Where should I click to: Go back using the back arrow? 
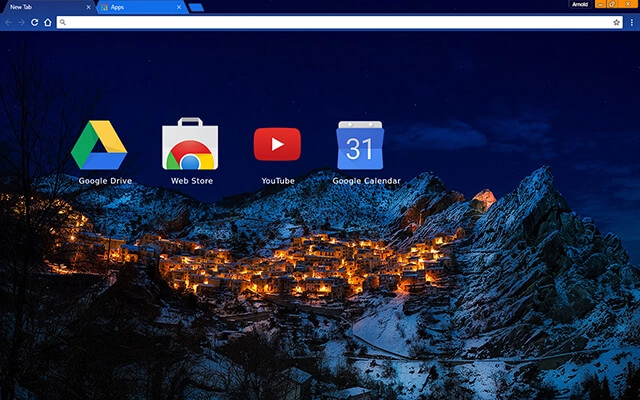(x=9, y=22)
